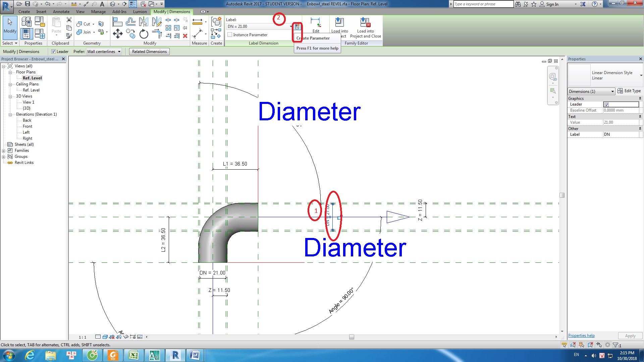Click Load into Project and Close
644x362 pixels.
[365, 27]
